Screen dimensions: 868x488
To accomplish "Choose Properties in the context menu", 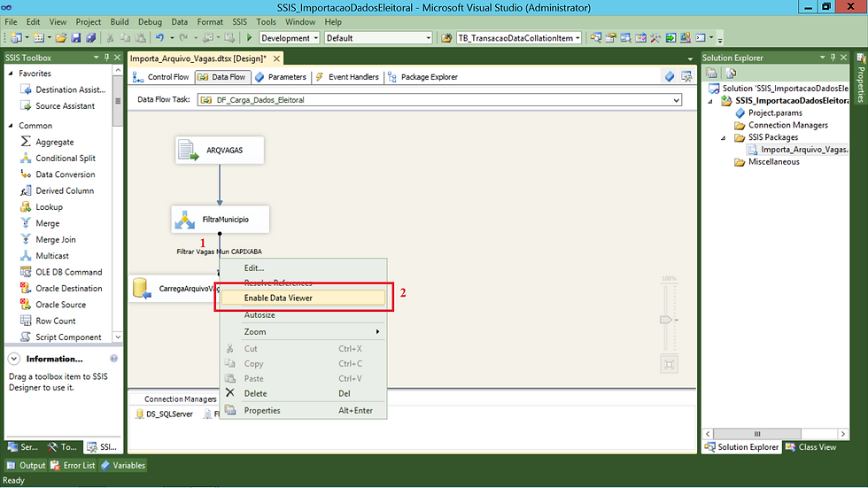I will pyautogui.click(x=303, y=411).
